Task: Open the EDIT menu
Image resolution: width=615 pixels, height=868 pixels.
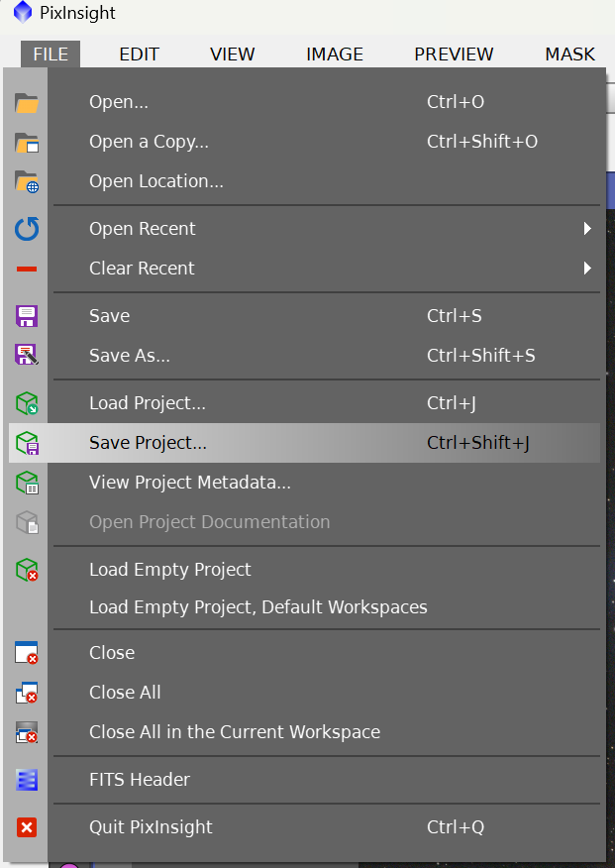Action: [x=139, y=54]
